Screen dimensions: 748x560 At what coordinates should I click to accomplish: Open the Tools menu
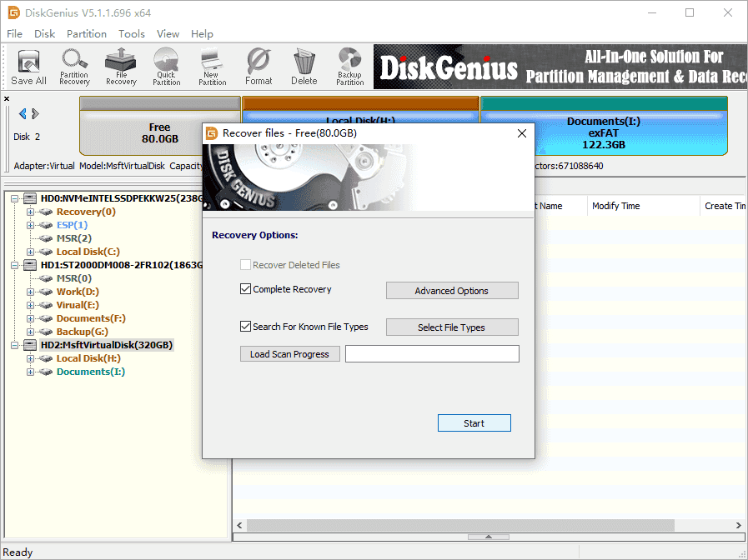[131, 34]
